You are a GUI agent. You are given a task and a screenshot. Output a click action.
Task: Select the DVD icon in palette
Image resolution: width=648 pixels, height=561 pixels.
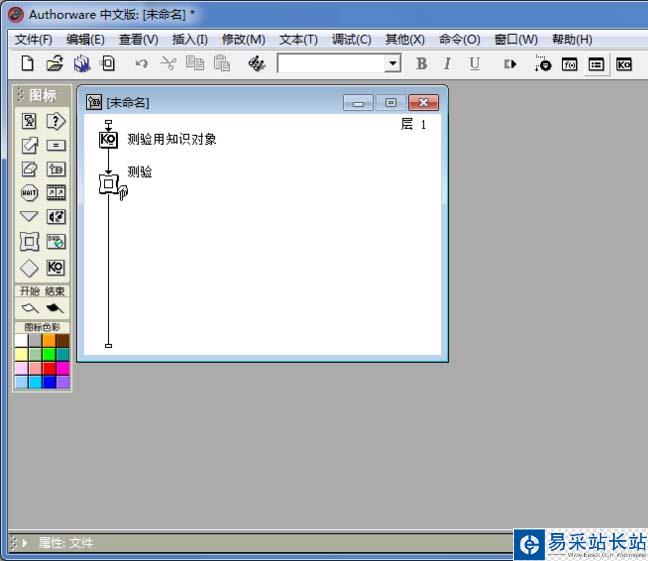(x=56, y=241)
